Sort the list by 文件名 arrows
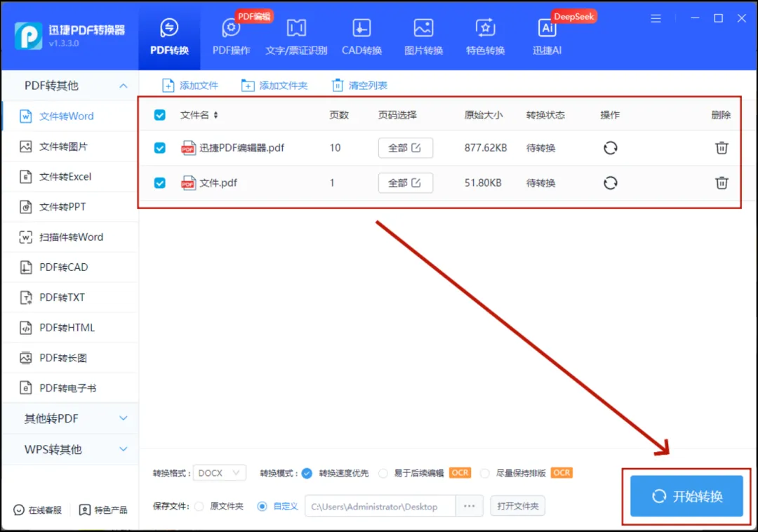This screenshot has width=758, height=532. 215,115
